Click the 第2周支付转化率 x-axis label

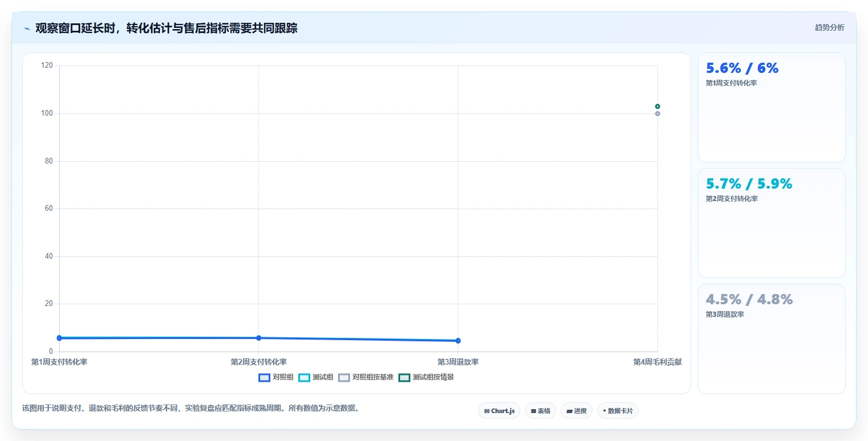258,362
